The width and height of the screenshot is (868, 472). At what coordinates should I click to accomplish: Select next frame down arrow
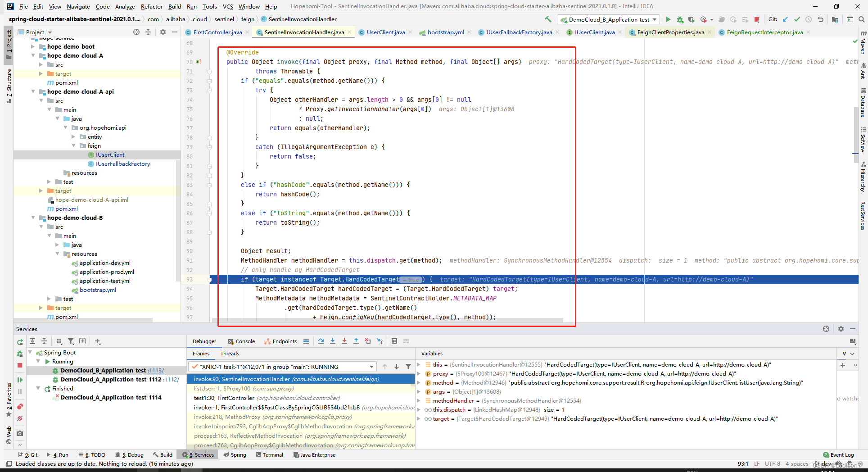(x=397, y=367)
